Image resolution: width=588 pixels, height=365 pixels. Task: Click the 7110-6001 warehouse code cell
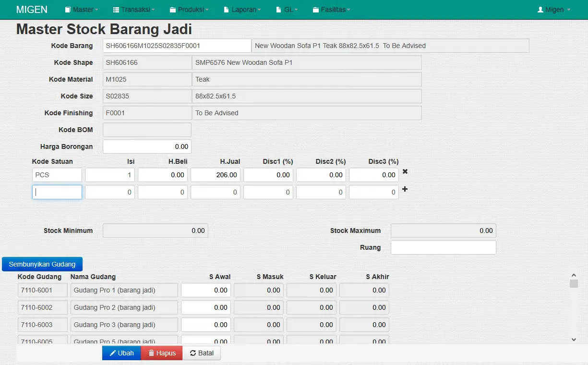pyautogui.click(x=43, y=290)
